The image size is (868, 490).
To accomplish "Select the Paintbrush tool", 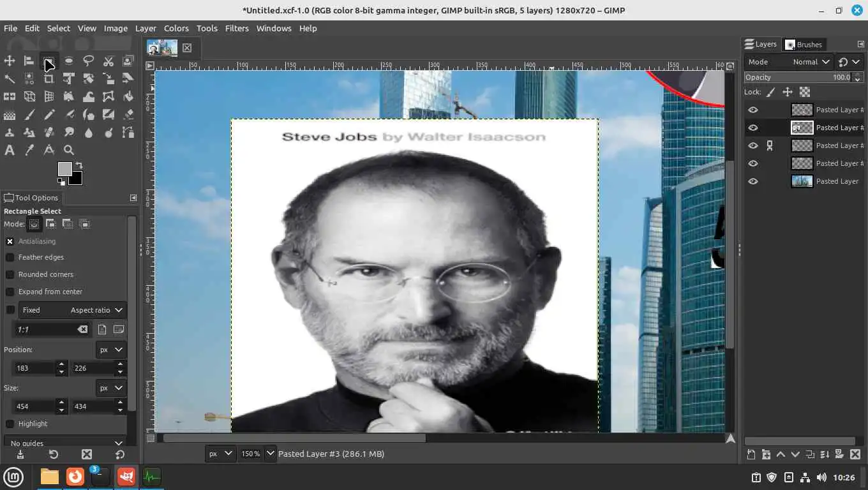I will 29,115.
